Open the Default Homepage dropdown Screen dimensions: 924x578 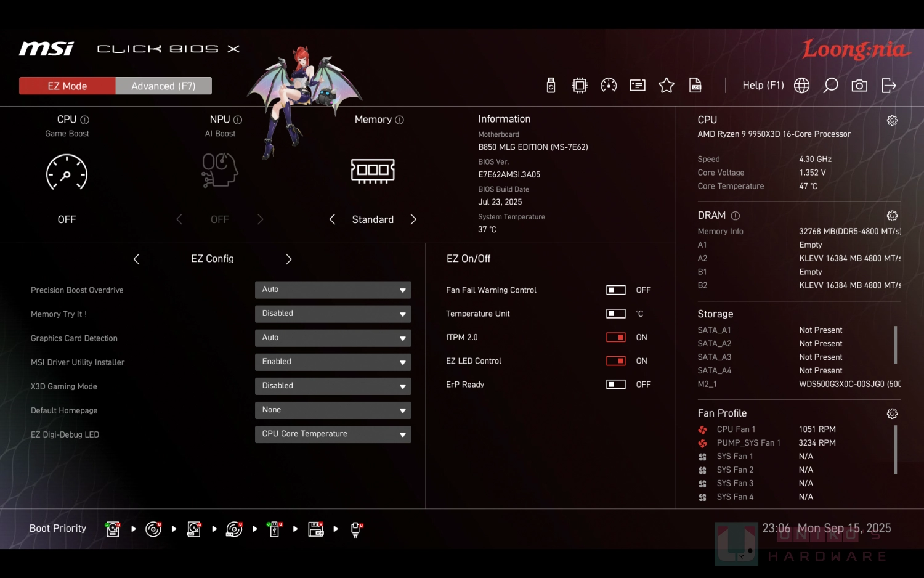(333, 410)
